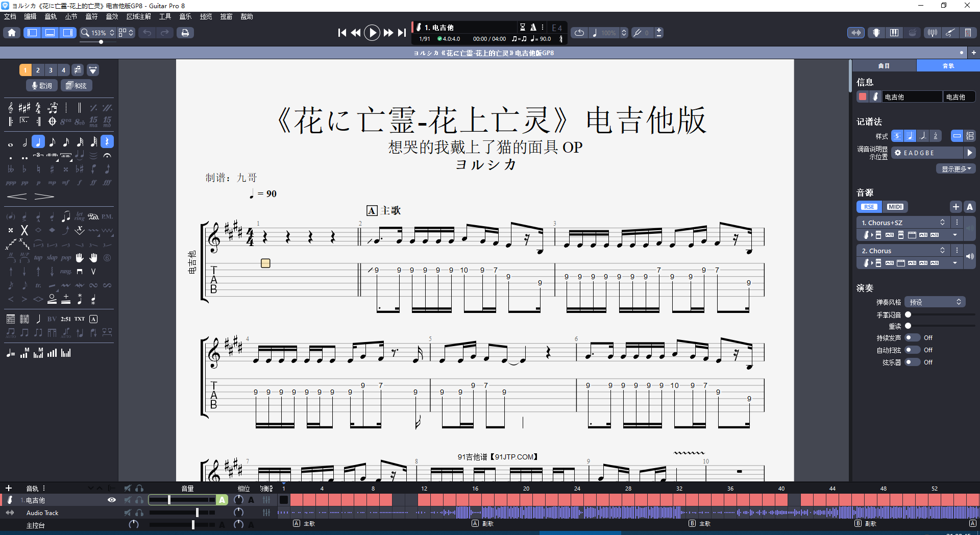980x535 pixels.
Task: Print the score with the printer icon
Action: (x=185, y=33)
